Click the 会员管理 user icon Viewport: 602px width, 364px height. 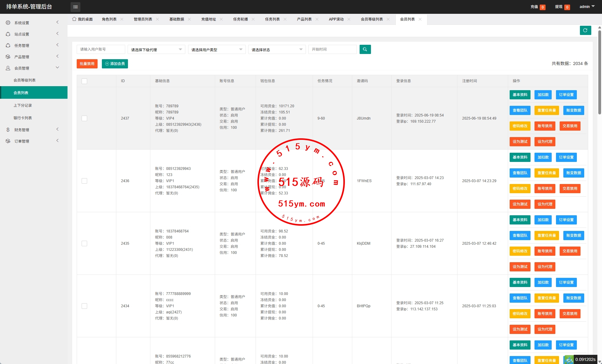tap(8, 68)
